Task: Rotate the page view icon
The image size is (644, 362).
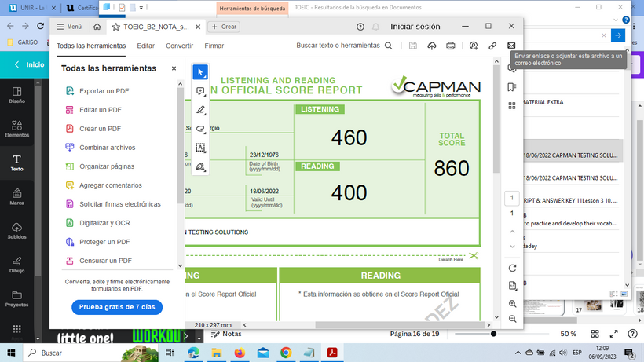Action: click(x=512, y=268)
